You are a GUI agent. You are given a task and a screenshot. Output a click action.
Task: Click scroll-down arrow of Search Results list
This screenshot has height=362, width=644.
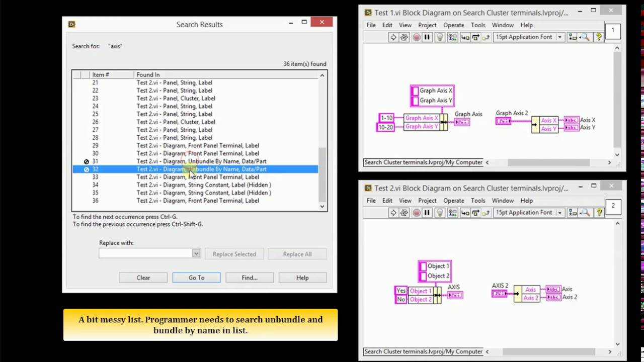click(322, 206)
